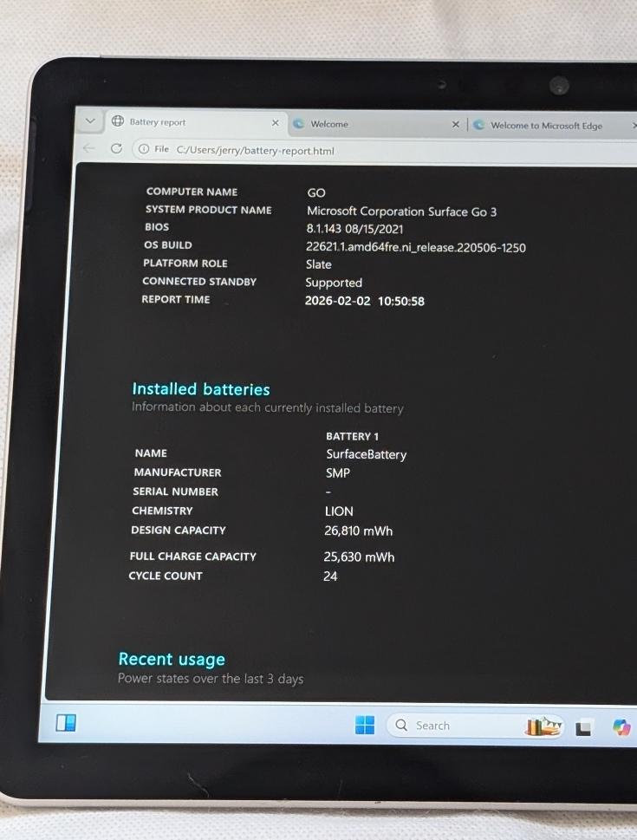Select the REPORT TIME label
This screenshot has width=637, height=840.
pos(176,299)
